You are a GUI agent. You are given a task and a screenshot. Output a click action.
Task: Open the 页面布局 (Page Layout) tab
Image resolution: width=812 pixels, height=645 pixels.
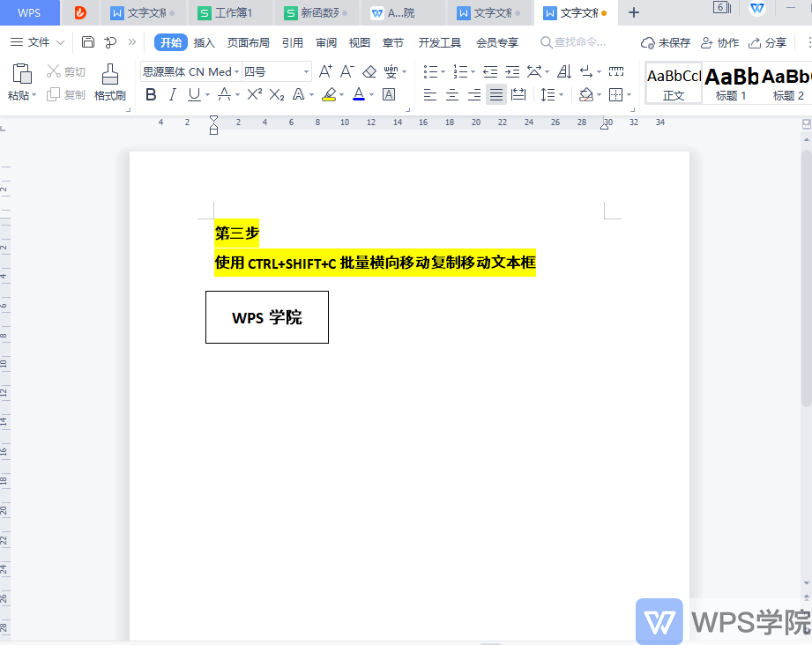pos(248,42)
